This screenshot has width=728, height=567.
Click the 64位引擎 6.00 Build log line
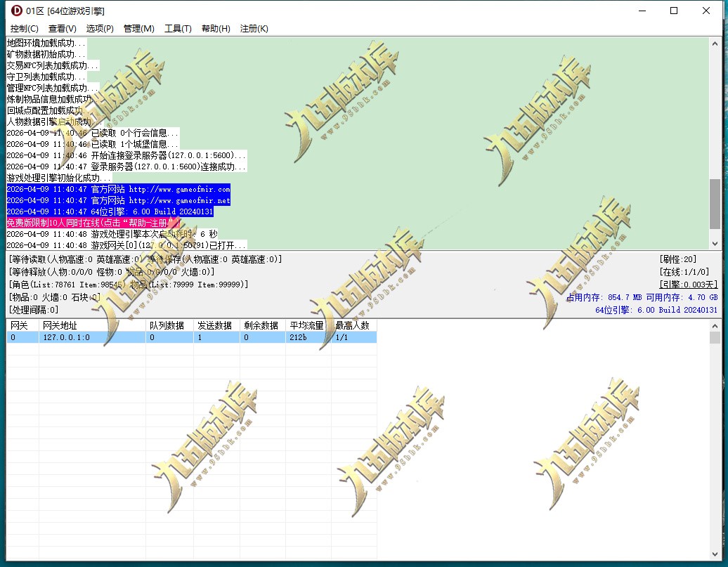click(x=110, y=211)
